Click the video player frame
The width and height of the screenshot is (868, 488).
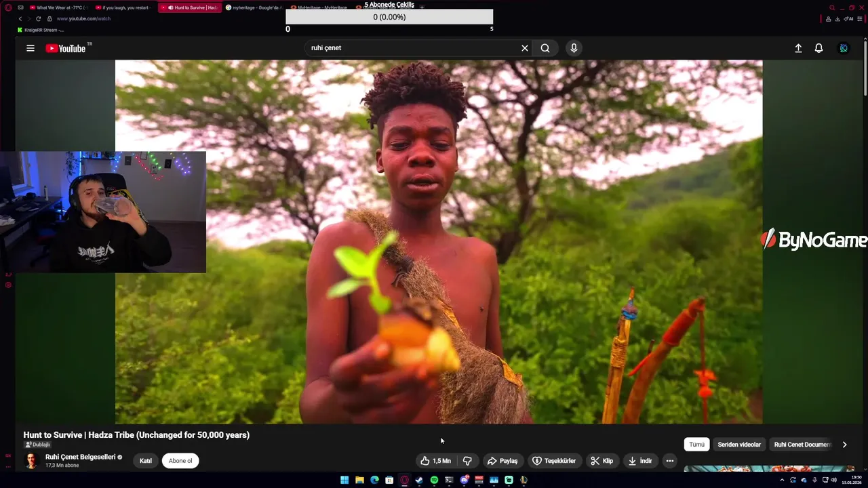coord(439,242)
